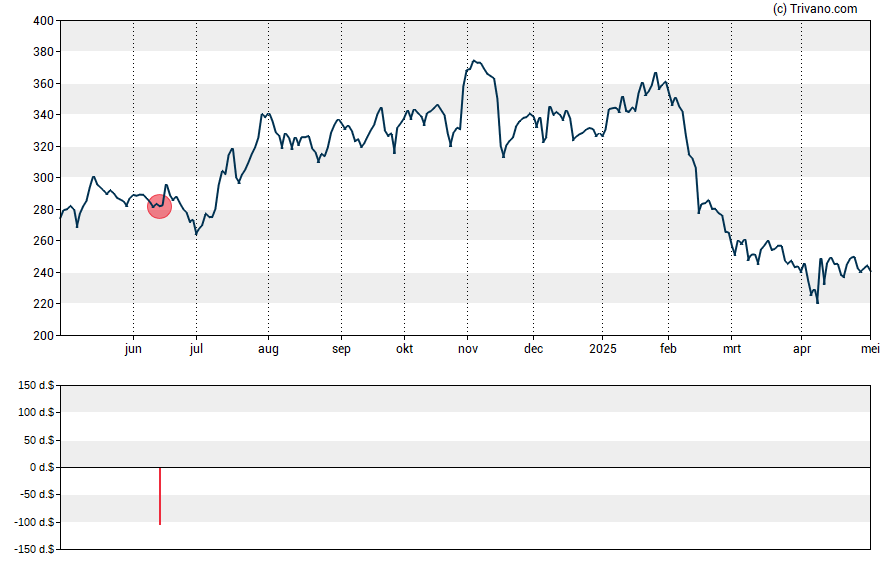
Task: Click the 280 price axis value
Action: click(44, 209)
